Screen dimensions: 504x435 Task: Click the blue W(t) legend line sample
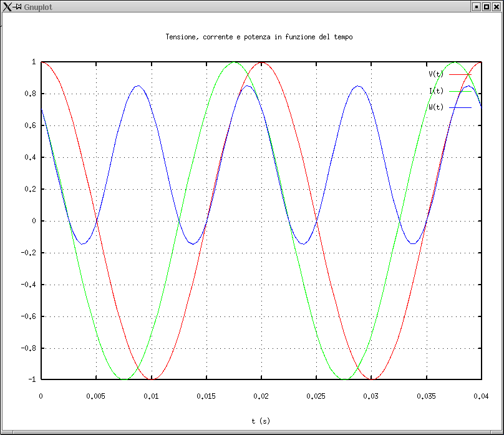(x=460, y=107)
